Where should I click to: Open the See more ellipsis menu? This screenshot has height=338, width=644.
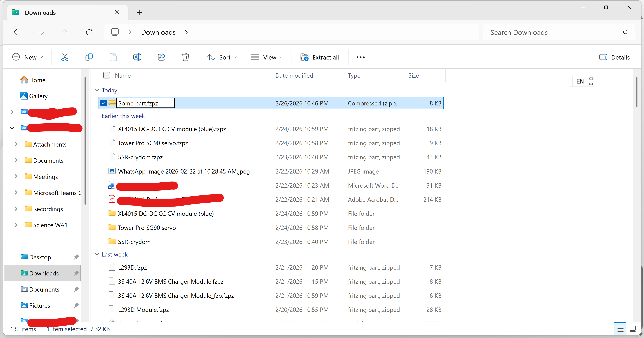coord(361,57)
